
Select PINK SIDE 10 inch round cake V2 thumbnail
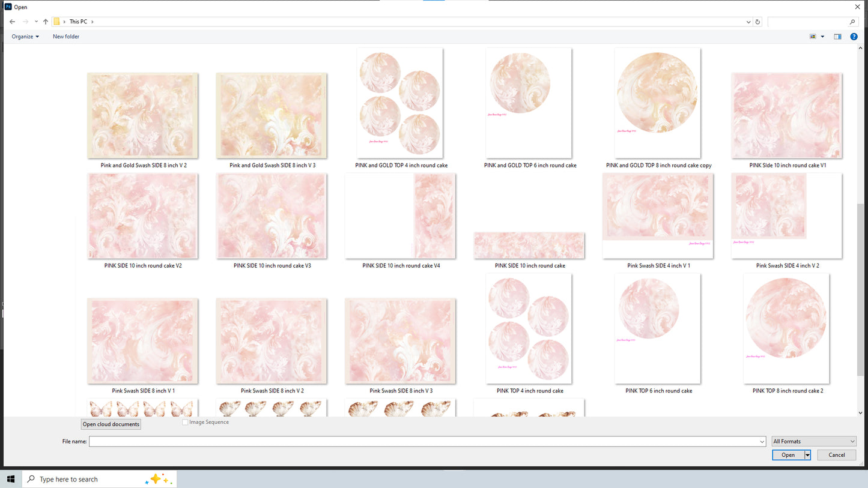click(143, 216)
